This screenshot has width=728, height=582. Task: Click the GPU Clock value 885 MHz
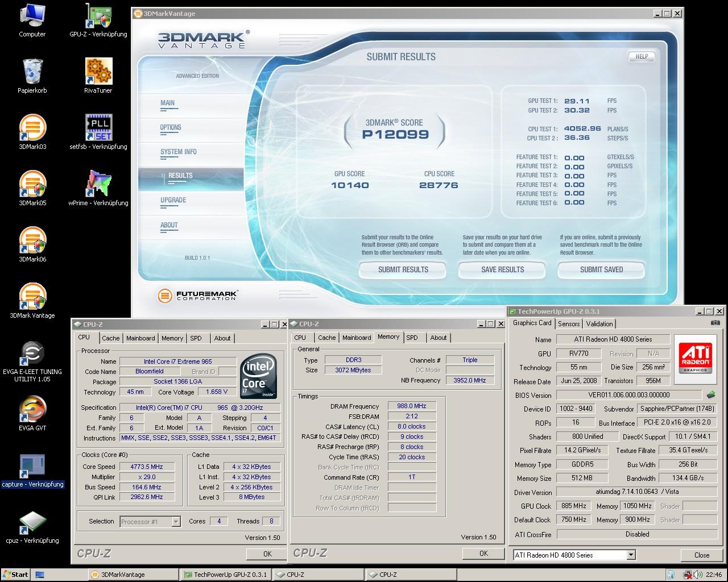tap(574, 506)
